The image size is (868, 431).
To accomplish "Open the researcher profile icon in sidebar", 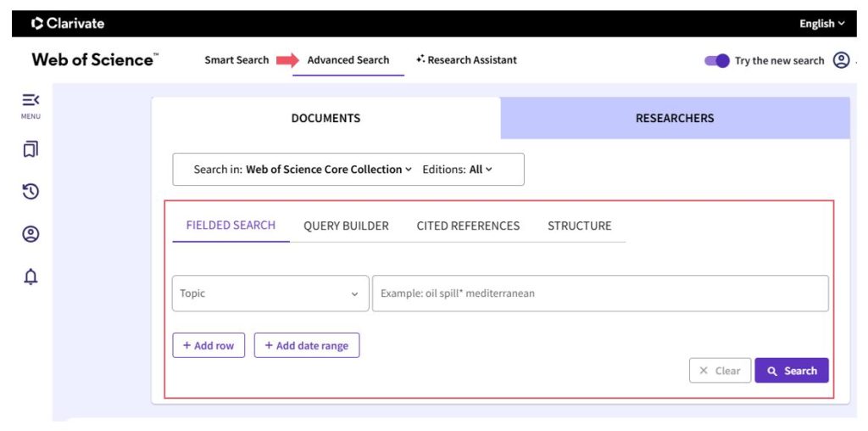I will coord(31,234).
